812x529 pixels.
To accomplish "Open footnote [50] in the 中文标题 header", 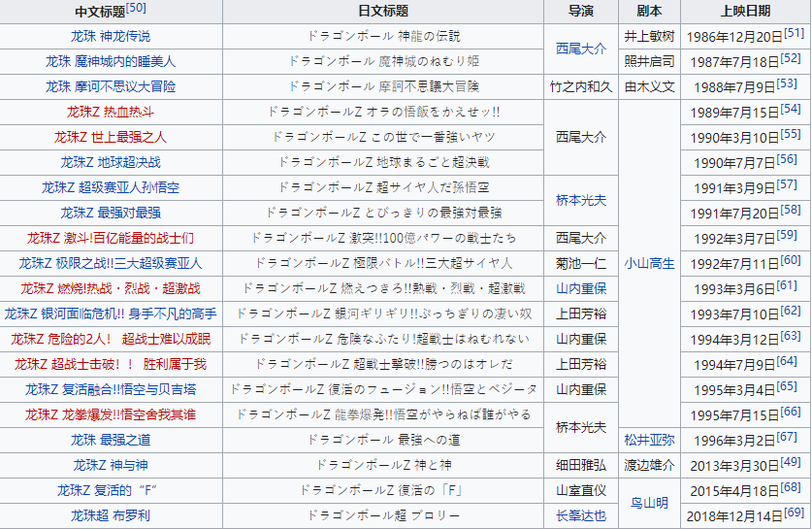I will (136, 9).
